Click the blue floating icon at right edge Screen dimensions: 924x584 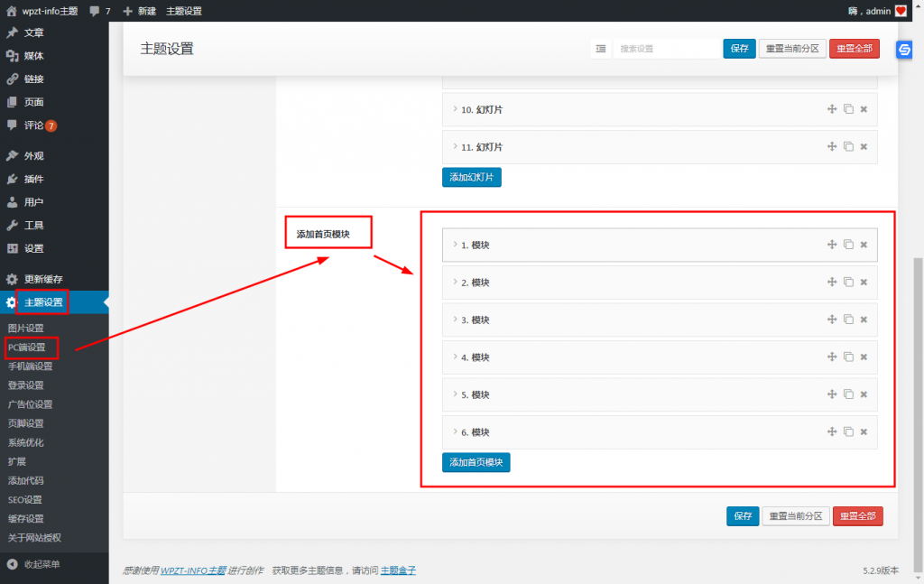904,50
